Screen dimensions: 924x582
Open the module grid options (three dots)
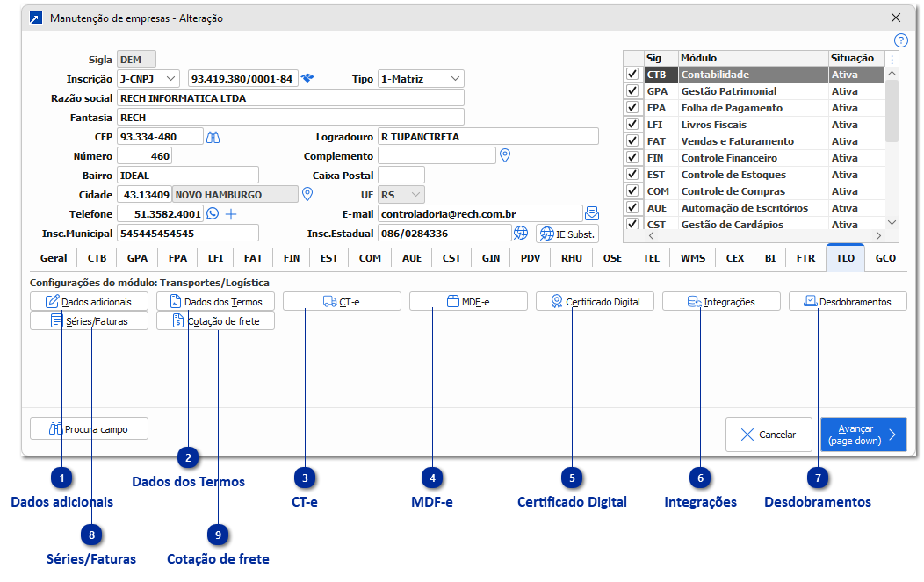(892, 59)
